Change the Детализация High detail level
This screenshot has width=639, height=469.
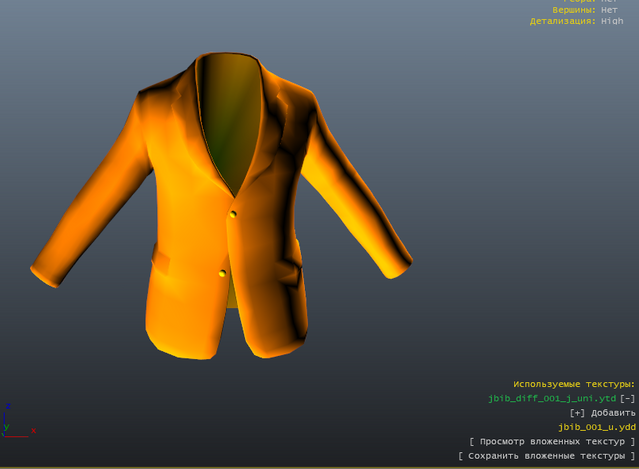tap(611, 20)
